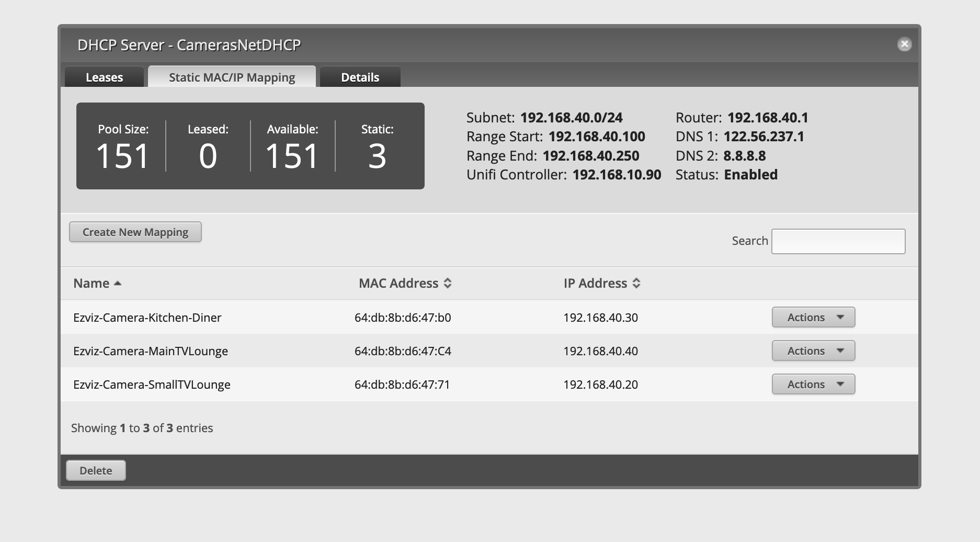Viewport: 980px width, 542px height.
Task: Select the Ezviz-Camera-MainTVLounge name
Action: (151, 351)
